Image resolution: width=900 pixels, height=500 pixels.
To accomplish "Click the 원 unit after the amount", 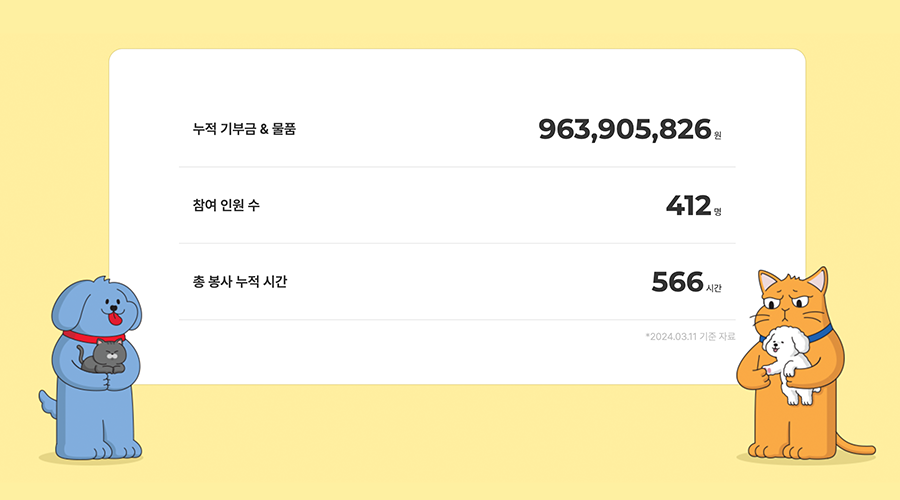I will pos(718,134).
